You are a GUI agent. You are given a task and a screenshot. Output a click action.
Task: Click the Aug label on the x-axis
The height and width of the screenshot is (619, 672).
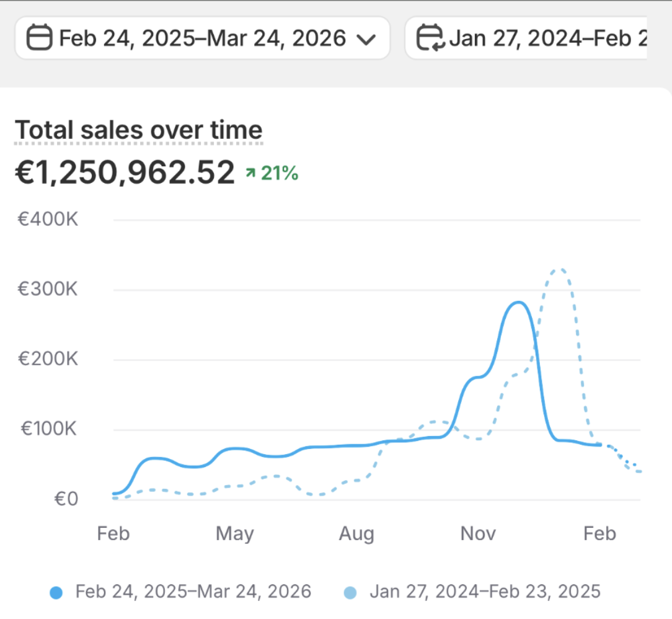coord(356,533)
